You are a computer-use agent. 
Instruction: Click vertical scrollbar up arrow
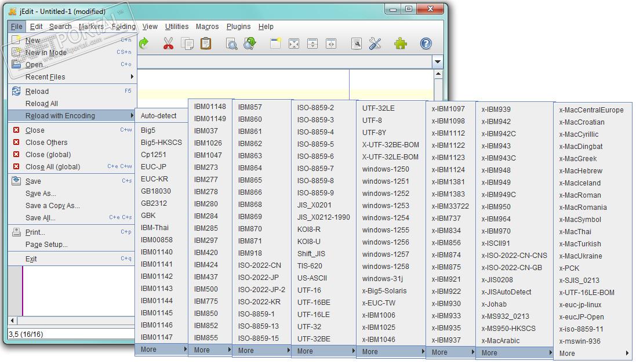tap(438, 74)
